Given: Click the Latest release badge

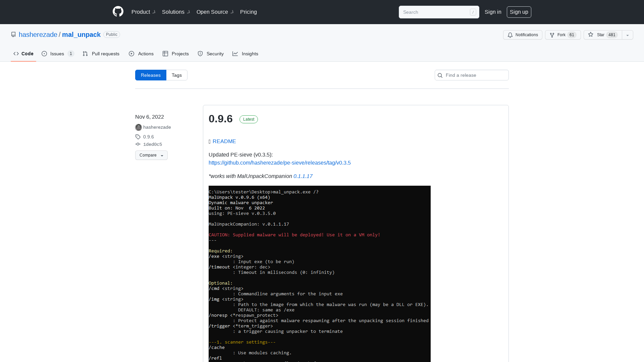Looking at the screenshot, I should click(249, 119).
